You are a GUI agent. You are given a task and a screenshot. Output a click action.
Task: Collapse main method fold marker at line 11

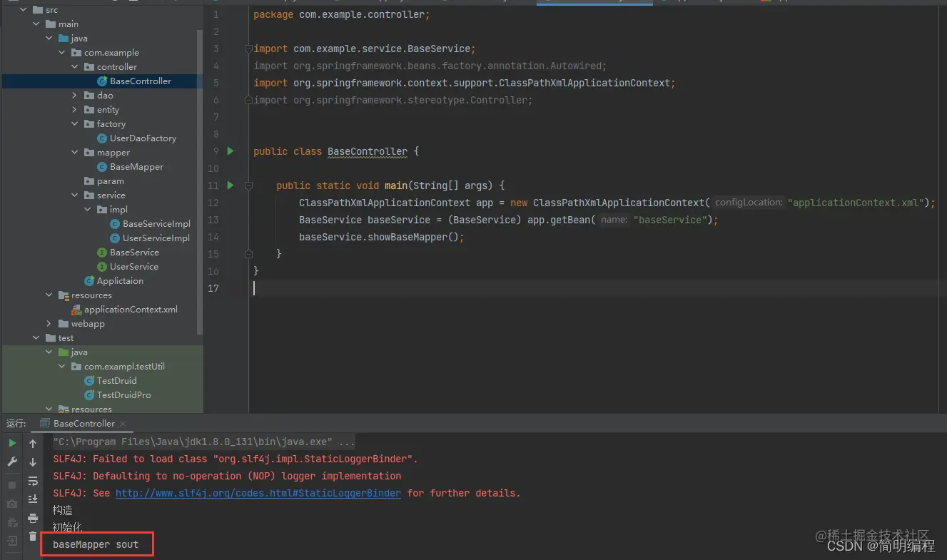248,185
